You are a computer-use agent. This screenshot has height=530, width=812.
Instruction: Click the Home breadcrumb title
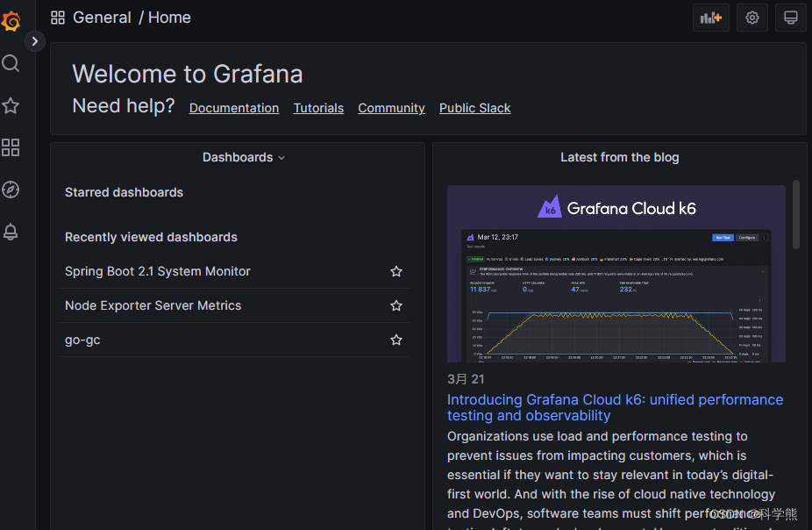(169, 18)
